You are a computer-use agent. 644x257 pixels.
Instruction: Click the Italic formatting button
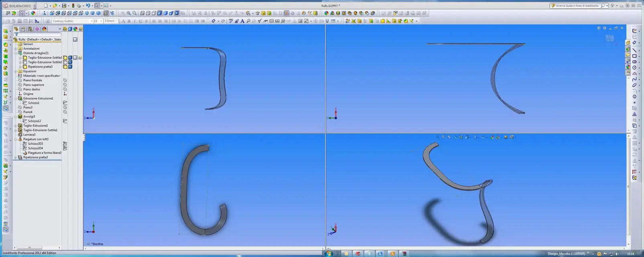134,21
